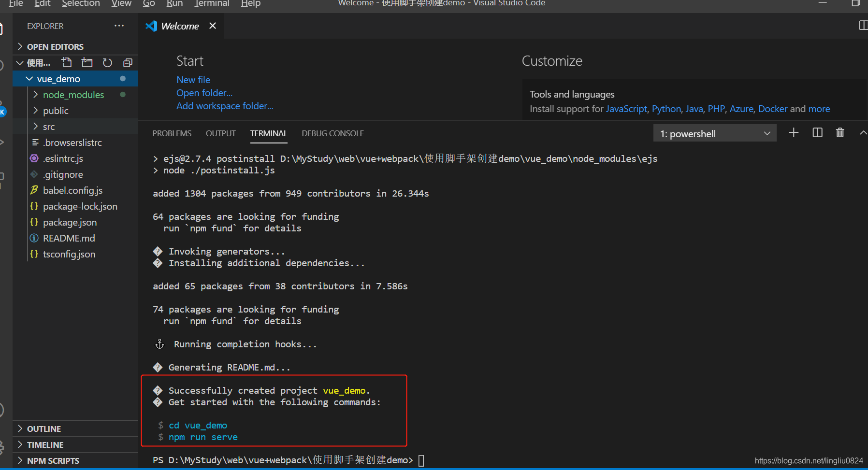Open the File menu
The image size is (868, 470).
(x=16, y=3)
